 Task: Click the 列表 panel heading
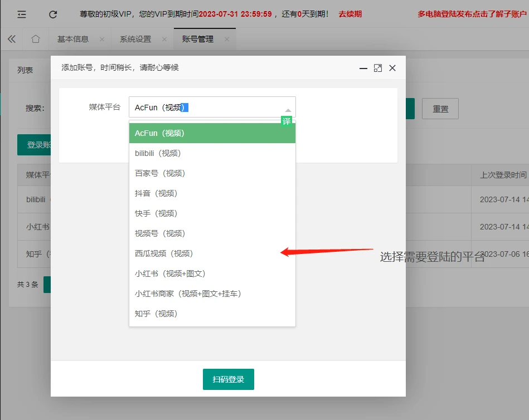[x=25, y=70]
